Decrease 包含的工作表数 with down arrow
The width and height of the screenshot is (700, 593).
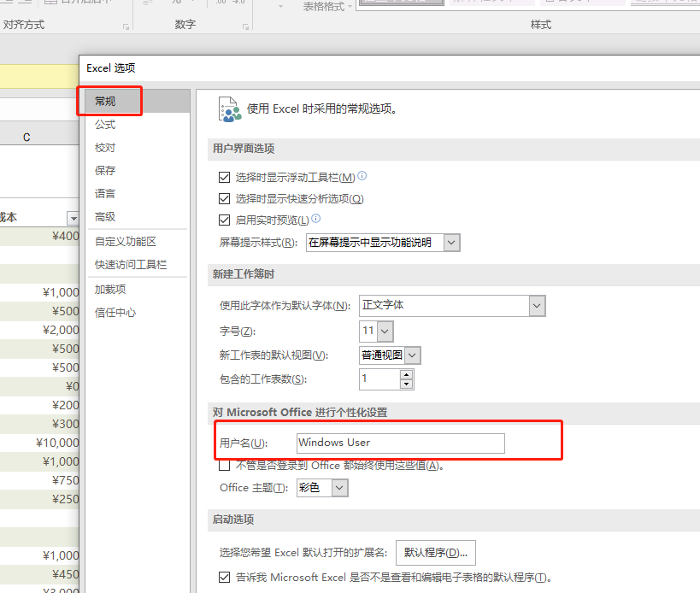(406, 385)
